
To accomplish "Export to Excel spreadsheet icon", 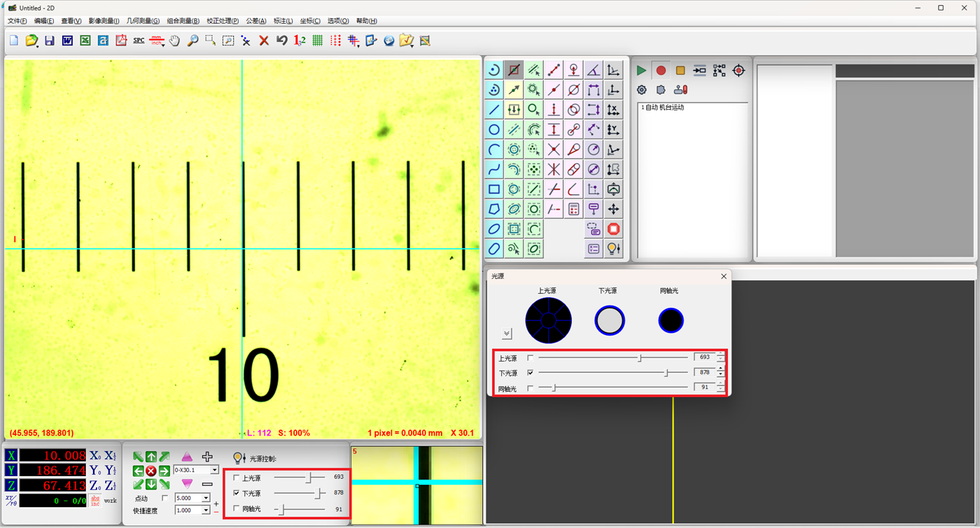I will 85,41.
